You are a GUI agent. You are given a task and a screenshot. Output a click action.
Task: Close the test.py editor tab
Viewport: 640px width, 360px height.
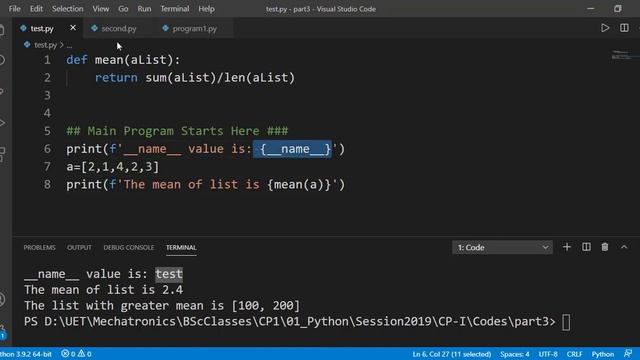73,28
